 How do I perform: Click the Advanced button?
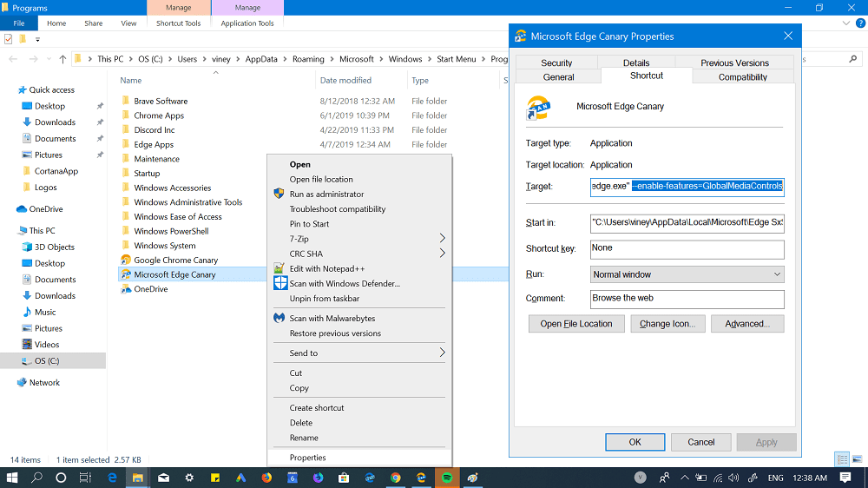747,324
